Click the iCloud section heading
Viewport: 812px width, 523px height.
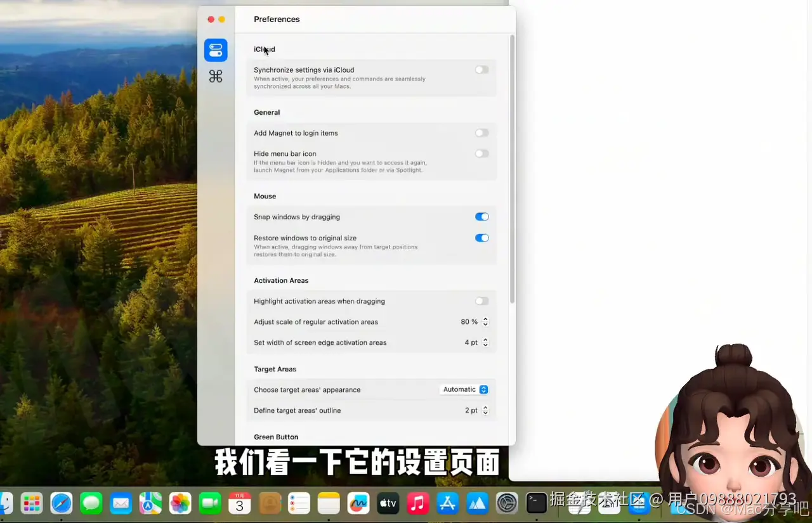coord(265,49)
